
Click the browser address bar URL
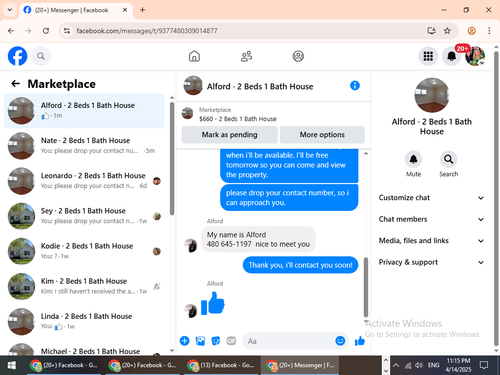pyautogui.click(x=147, y=31)
